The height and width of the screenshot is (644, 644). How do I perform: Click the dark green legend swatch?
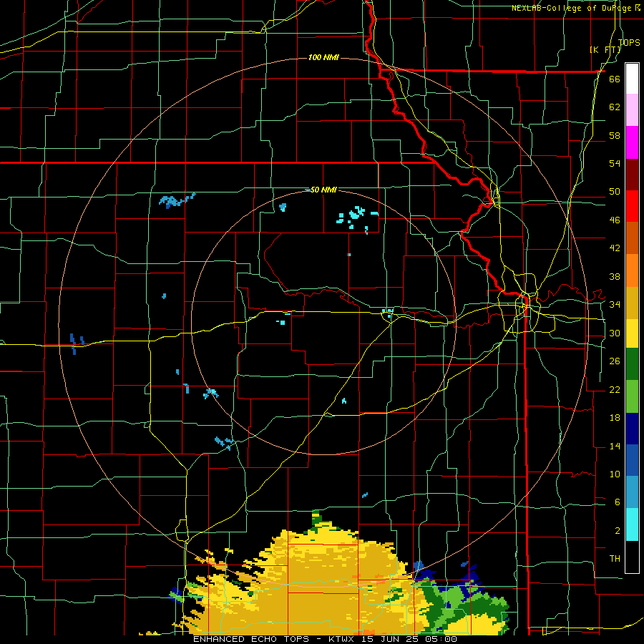[632, 364]
